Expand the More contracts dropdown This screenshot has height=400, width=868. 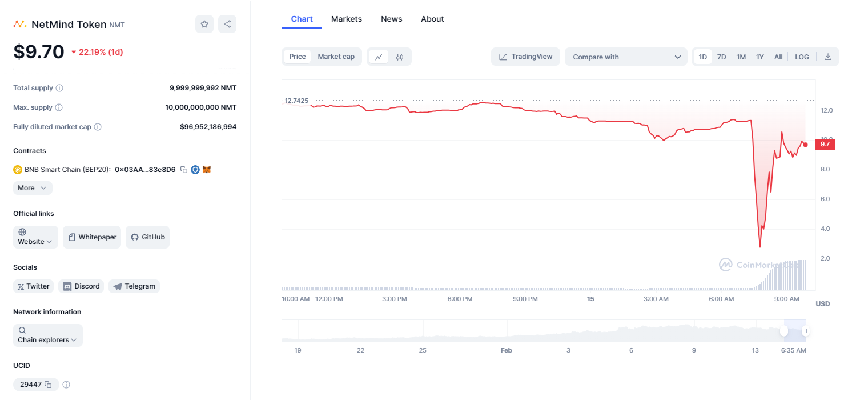[33, 188]
